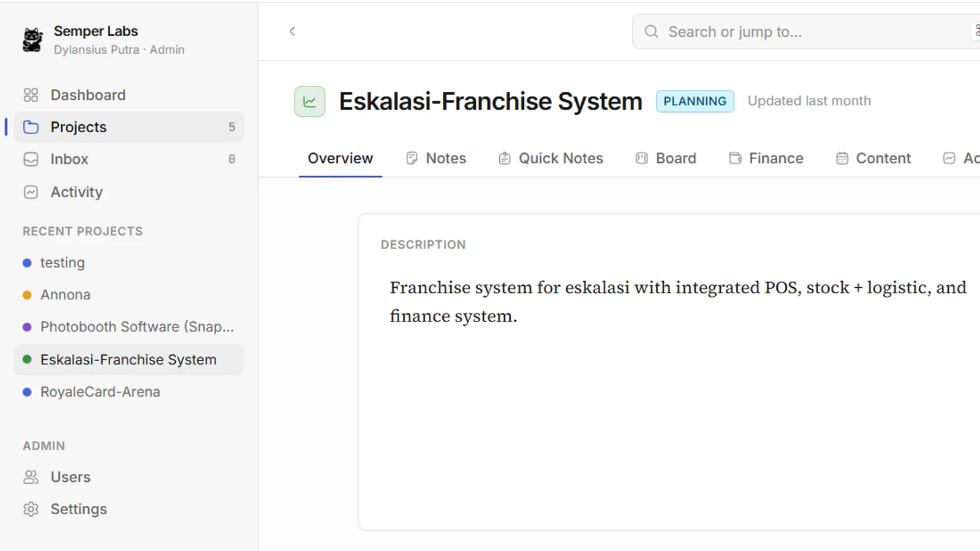Click the PLANNING status badge
The width and height of the screenshot is (980, 551).
[695, 102]
